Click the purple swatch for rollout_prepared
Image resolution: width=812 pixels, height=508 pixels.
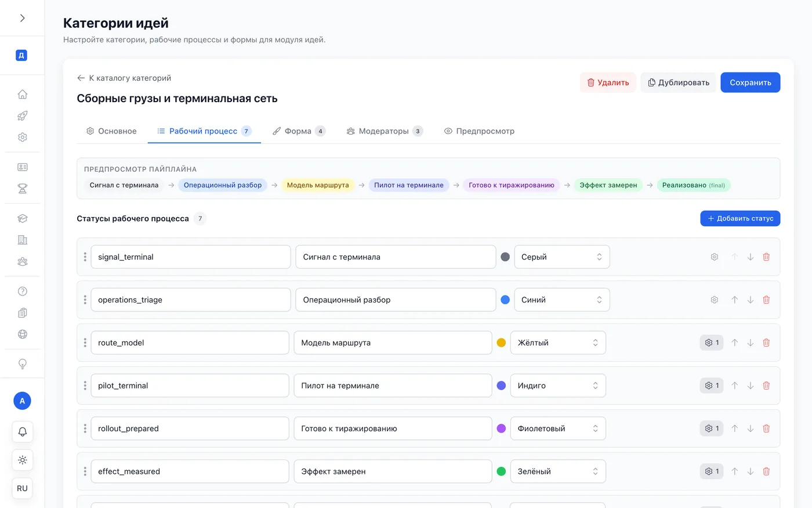click(x=501, y=428)
